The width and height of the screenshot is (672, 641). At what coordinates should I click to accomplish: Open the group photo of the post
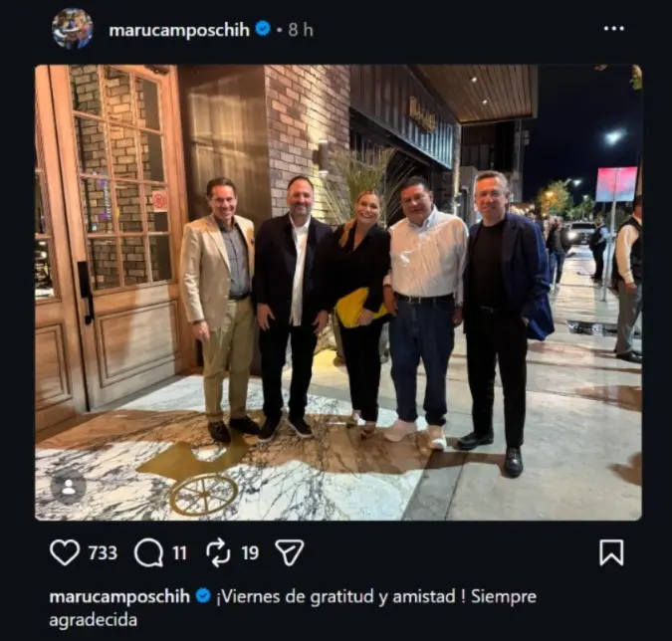point(338,293)
